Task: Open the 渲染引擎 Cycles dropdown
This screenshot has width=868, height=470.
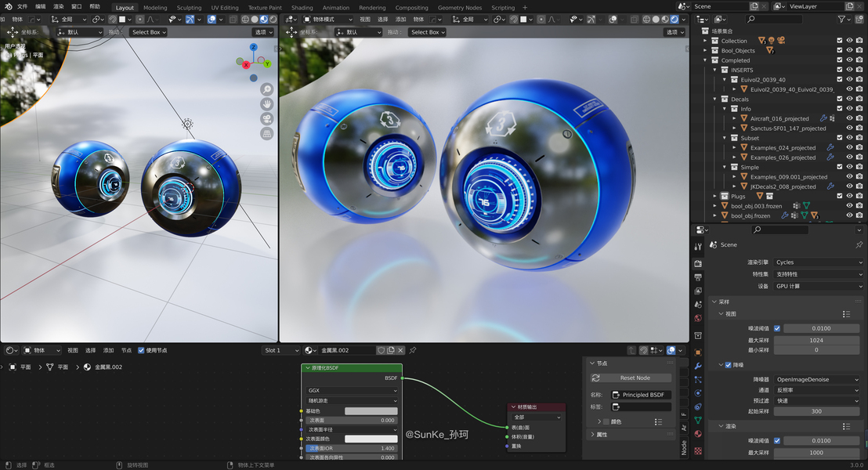Action: [818, 262]
